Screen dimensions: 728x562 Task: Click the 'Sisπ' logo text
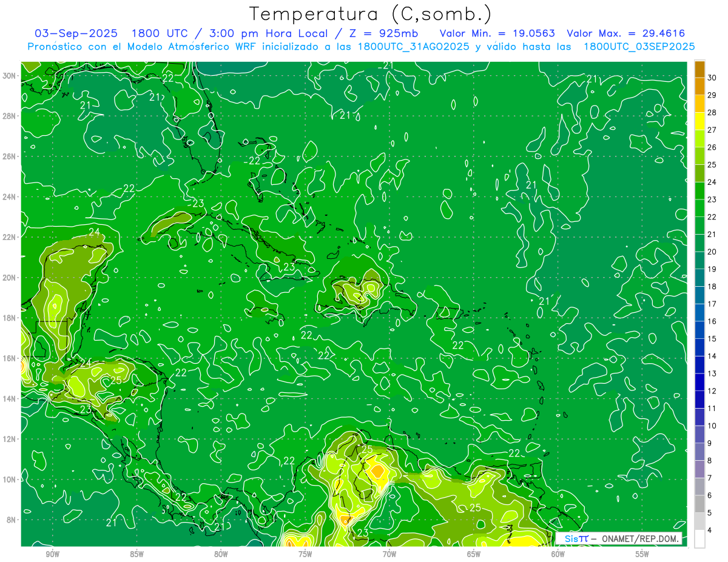(x=576, y=538)
